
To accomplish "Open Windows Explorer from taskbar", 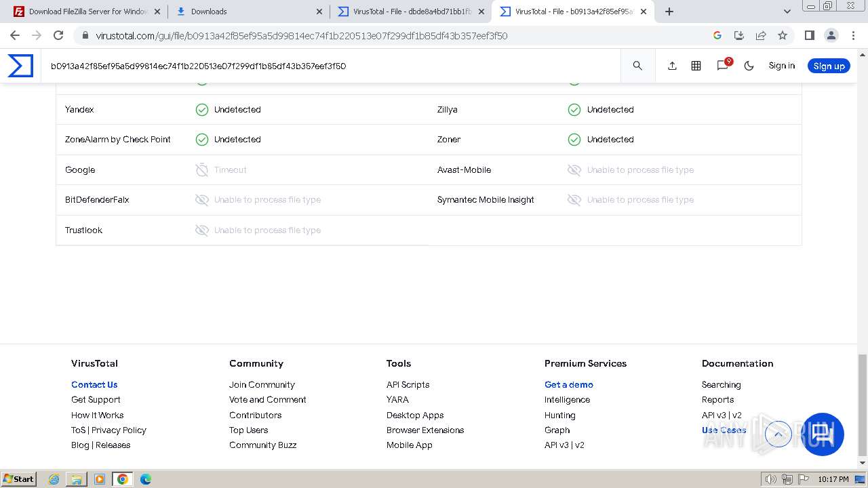I will tap(77, 479).
